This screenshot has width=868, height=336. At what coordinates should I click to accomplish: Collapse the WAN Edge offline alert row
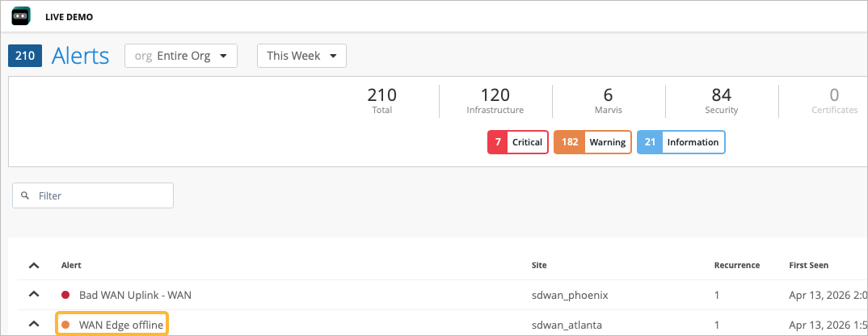(x=33, y=325)
